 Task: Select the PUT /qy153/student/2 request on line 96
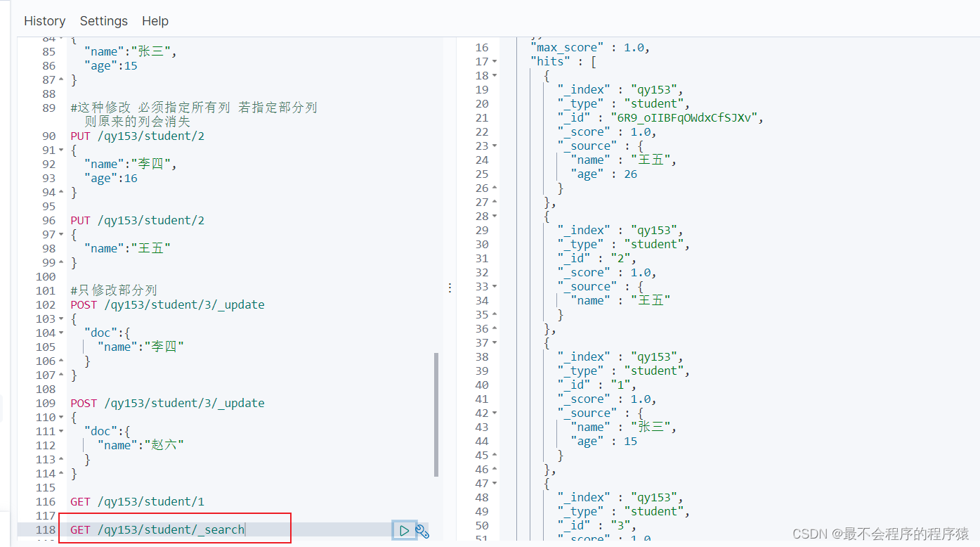(x=137, y=220)
